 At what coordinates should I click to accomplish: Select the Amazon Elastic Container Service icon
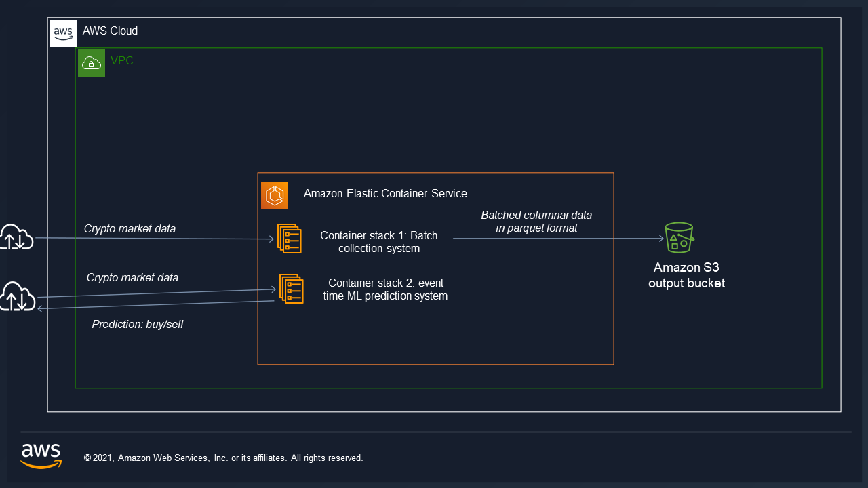275,196
